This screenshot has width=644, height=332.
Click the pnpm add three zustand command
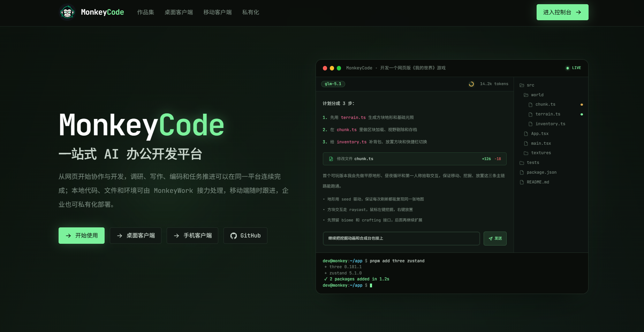pos(397,261)
